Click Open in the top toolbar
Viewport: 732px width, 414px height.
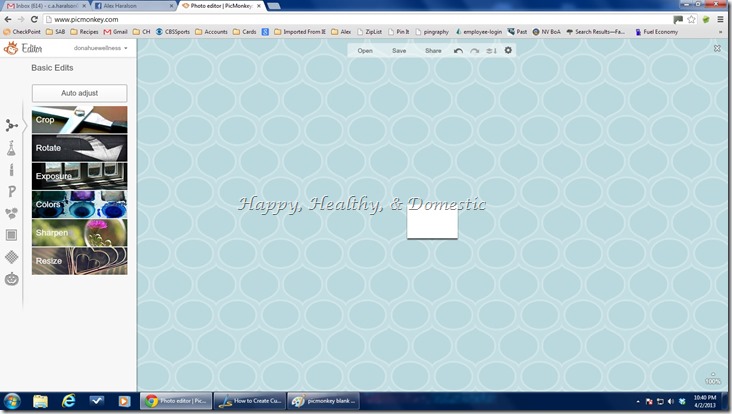click(365, 50)
